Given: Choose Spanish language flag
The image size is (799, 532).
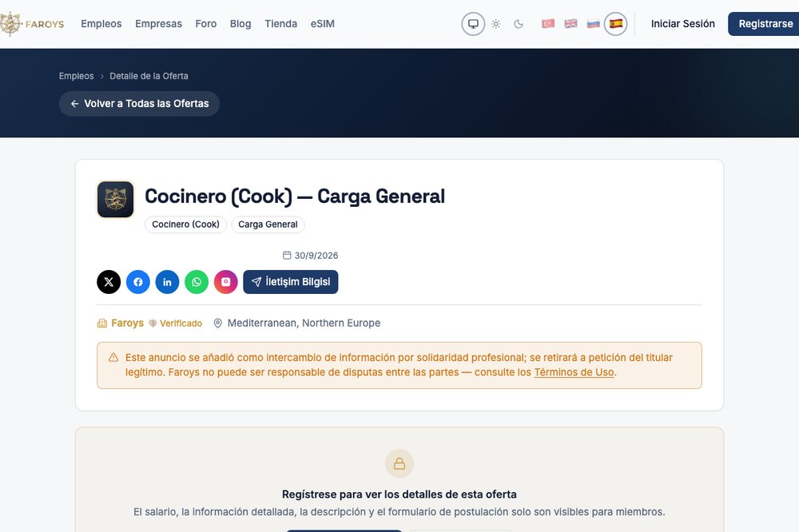Looking at the screenshot, I should (x=615, y=24).
